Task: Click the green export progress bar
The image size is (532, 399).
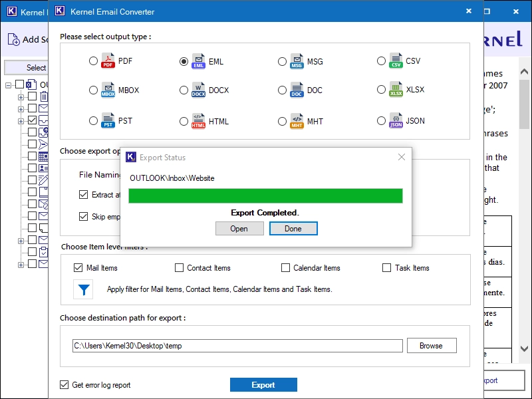Action: point(265,196)
